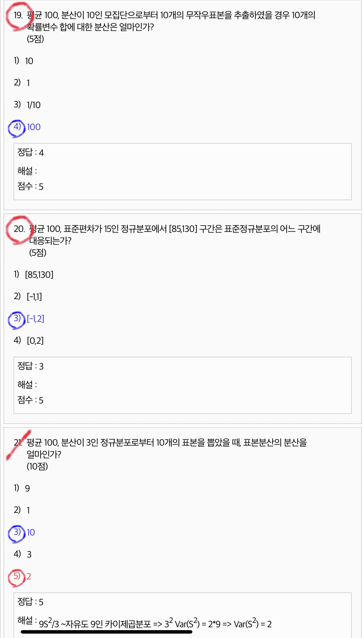This screenshot has width=364, height=638.
Task: Select answer 1) 9 in question 21
Action: coord(27,488)
